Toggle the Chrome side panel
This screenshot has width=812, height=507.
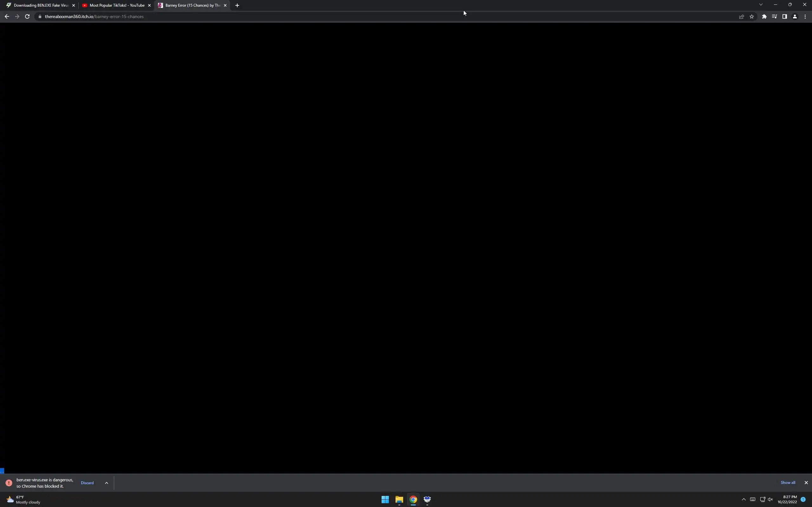[784, 16]
